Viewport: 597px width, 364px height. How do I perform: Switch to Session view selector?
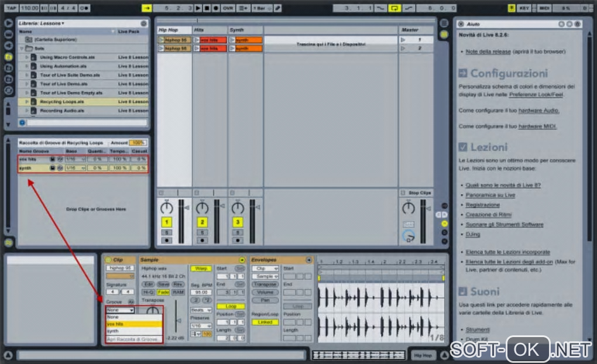(x=444, y=35)
